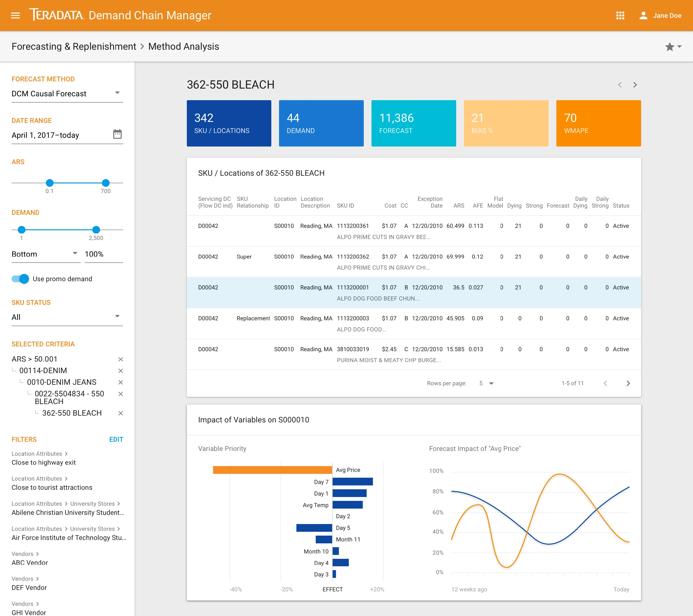Sort by the Status column header
The image size is (693, 616).
click(621, 206)
